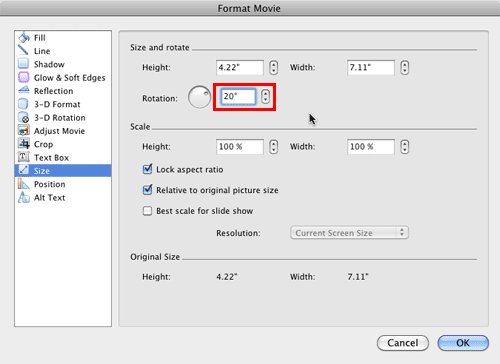Viewport: 500px width, 364px height.
Task: Click the 3-D Rotation icon
Action: pos(23,117)
